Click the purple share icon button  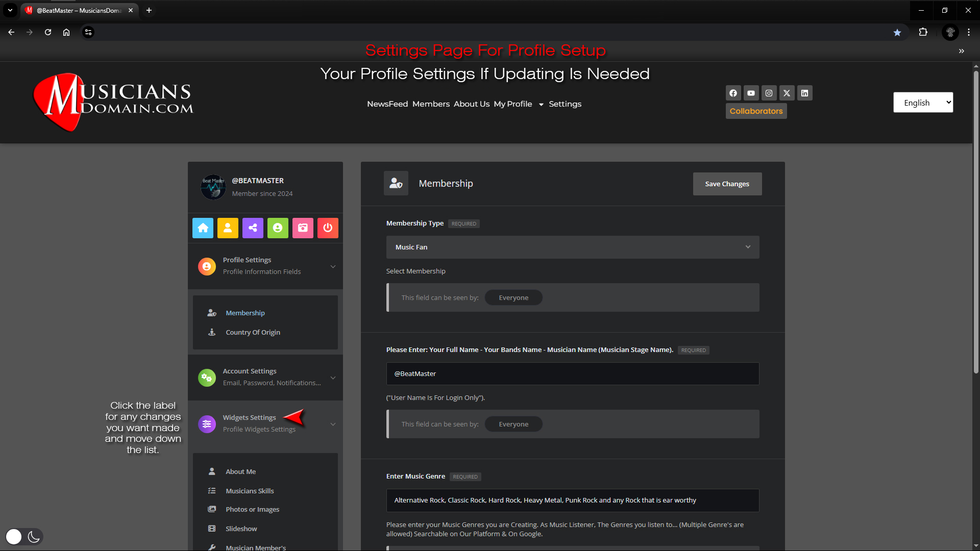253,228
